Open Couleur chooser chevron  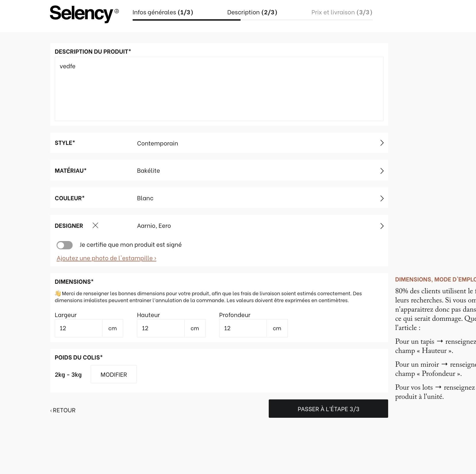click(x=382, y=198)
